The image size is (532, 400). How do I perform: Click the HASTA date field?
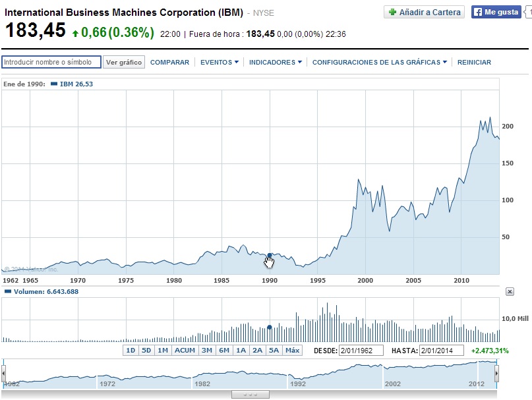pos(442,351)
